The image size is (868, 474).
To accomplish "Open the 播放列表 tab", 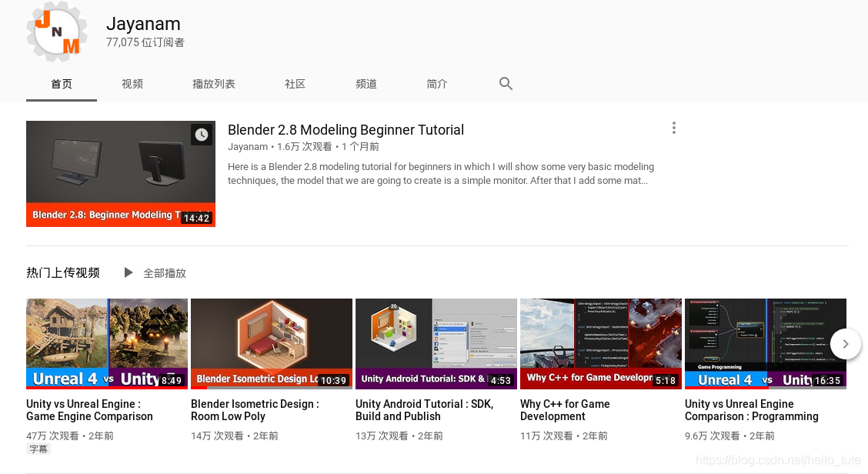I will (x=214, y=84).
